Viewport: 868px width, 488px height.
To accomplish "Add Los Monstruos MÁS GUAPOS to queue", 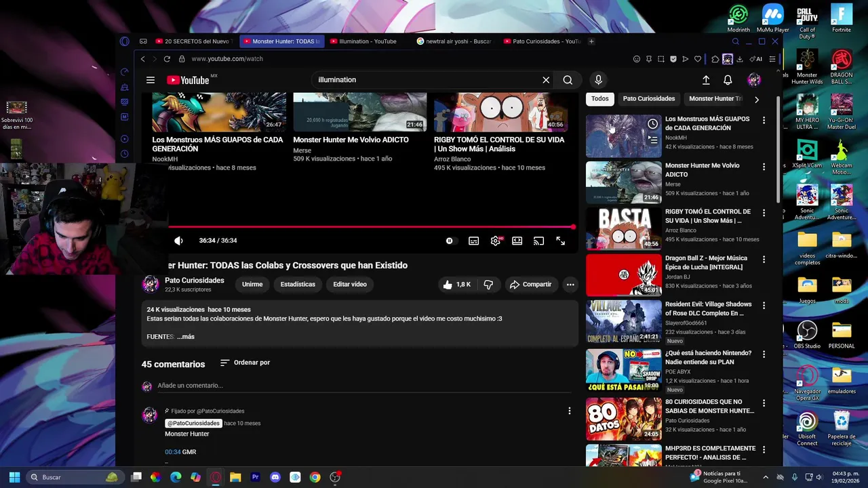I will click(652, 140).
